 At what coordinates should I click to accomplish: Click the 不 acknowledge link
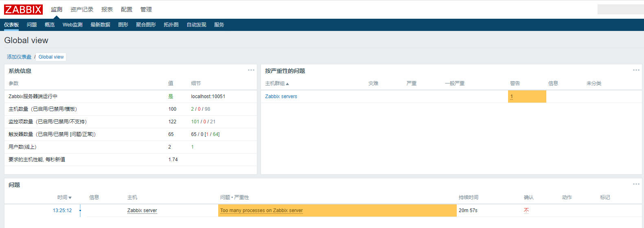tap(526, 210)
